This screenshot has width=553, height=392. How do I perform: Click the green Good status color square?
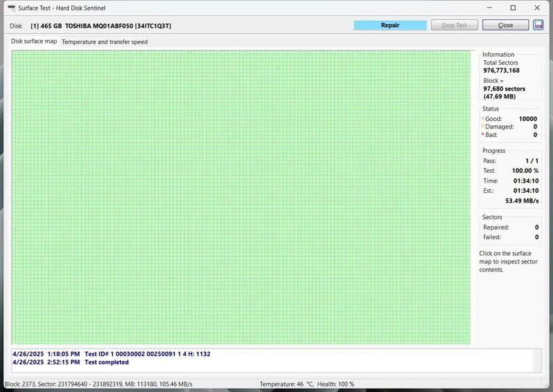(482, 118)
